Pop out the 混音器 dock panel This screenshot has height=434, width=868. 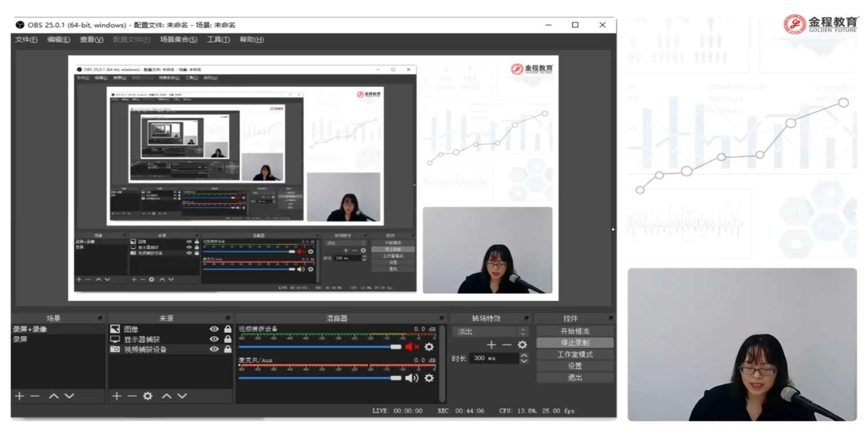(x=442, y=318)
